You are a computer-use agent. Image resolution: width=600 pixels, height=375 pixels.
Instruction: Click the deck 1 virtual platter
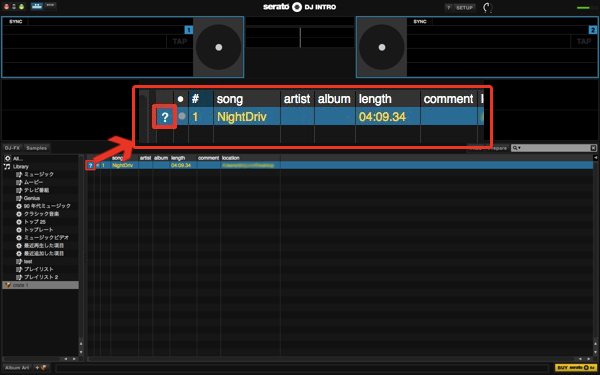tap(218, 47)
